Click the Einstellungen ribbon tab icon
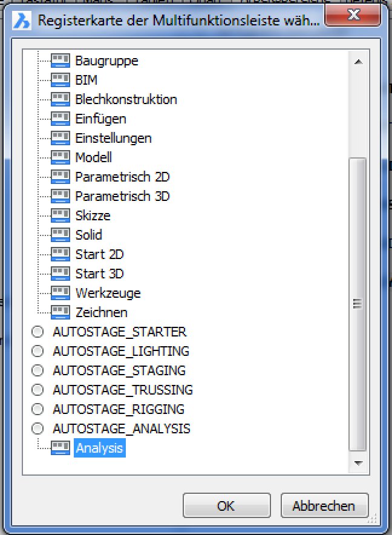This screenshot has width=392, height=535. coord(59,138)
